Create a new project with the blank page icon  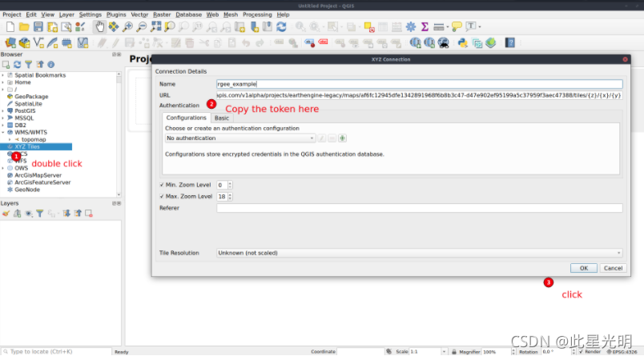[x=10, y=27]
